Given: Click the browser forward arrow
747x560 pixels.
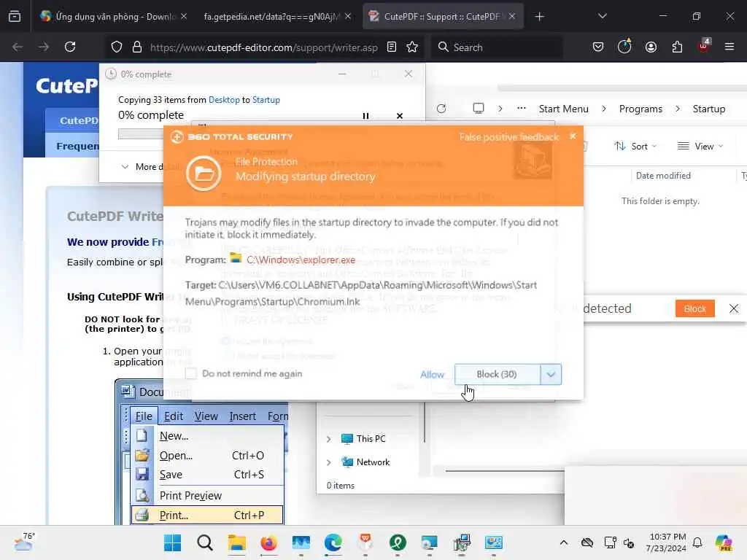Looking at the screenshot, I should click(x=44, y=47).
